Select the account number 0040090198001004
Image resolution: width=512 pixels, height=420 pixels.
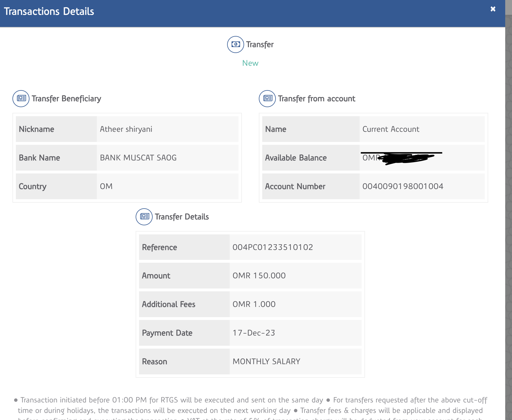(x=403, y=186)
